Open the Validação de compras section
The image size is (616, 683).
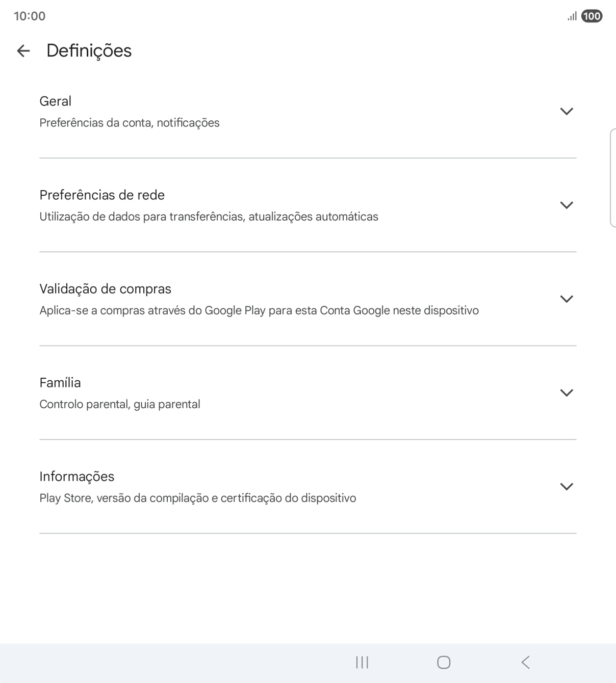(567, 299)
